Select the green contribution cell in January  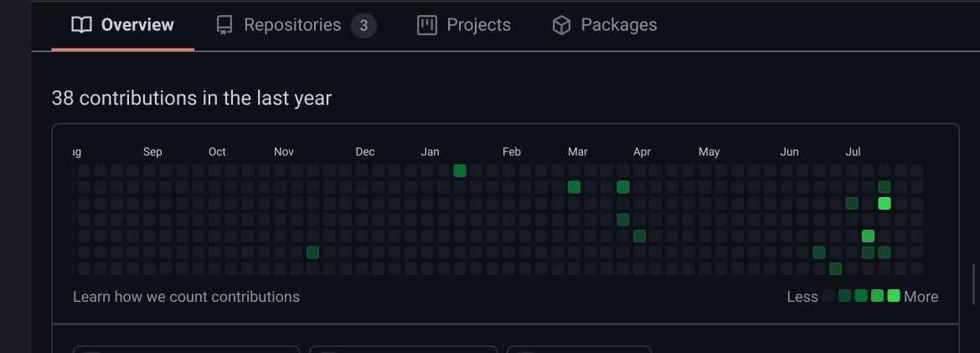[459, 170]
